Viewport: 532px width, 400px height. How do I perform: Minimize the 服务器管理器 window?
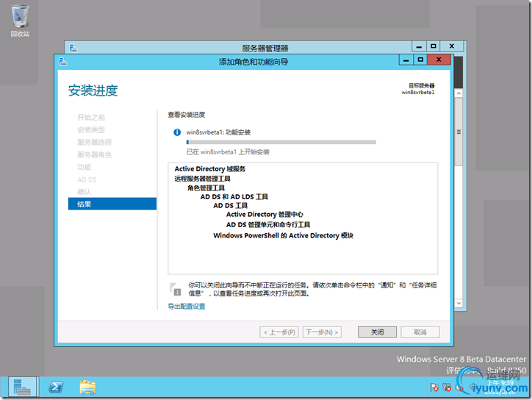419,46
